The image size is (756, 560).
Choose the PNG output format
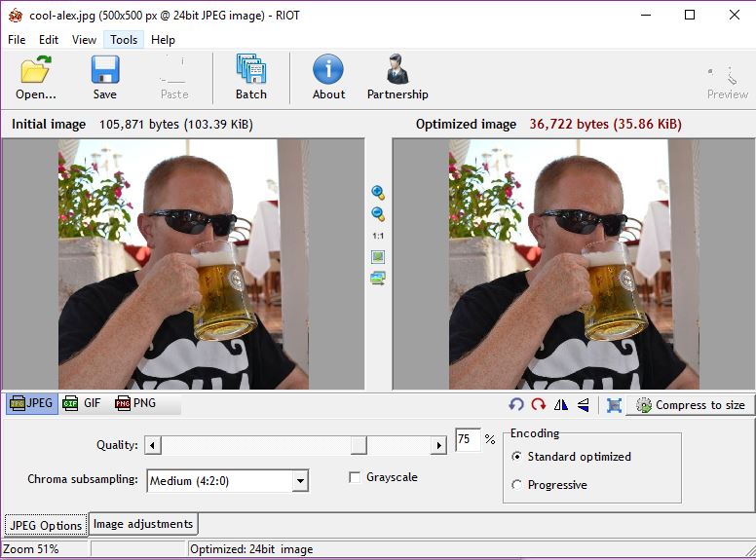[x=135, y=403]
